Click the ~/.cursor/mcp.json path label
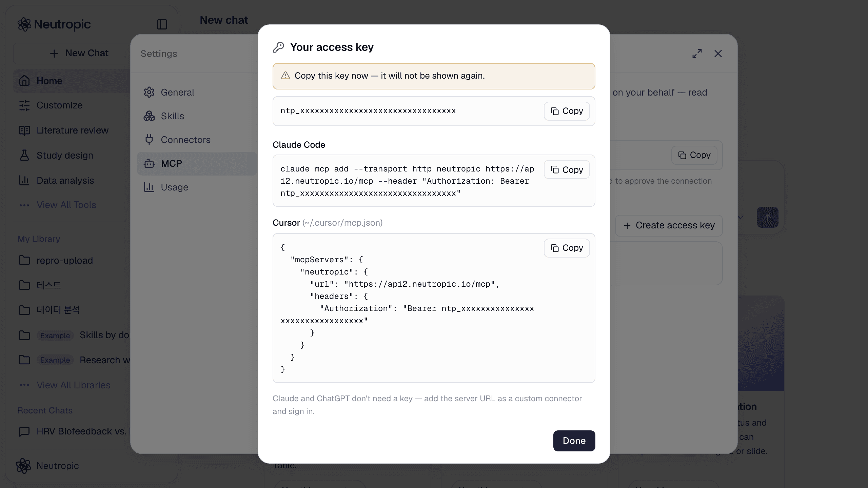This screenshot has width=868, height=488. tap(342, 223)
